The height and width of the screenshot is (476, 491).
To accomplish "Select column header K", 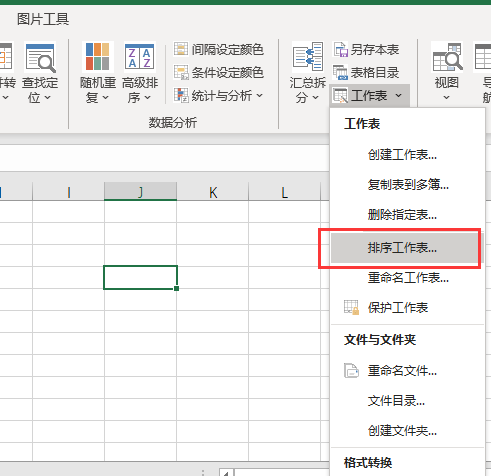I will click(213, 191).
